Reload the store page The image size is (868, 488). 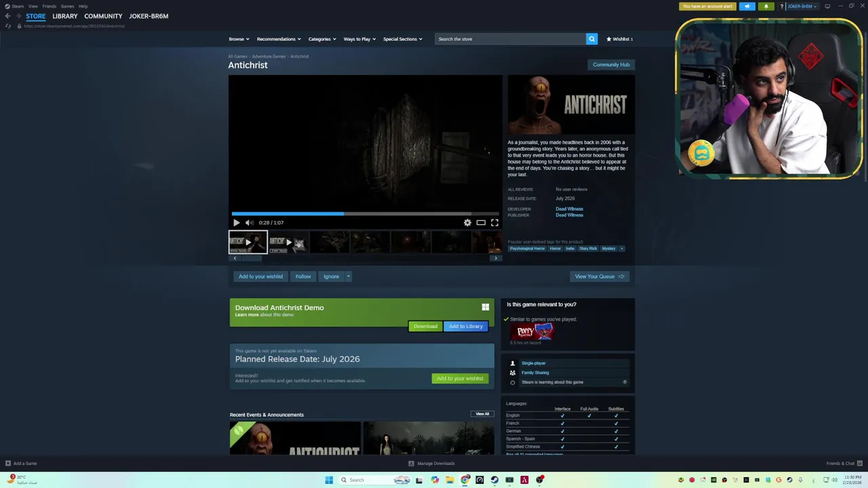pyautogui.click(x=8, y=26)
